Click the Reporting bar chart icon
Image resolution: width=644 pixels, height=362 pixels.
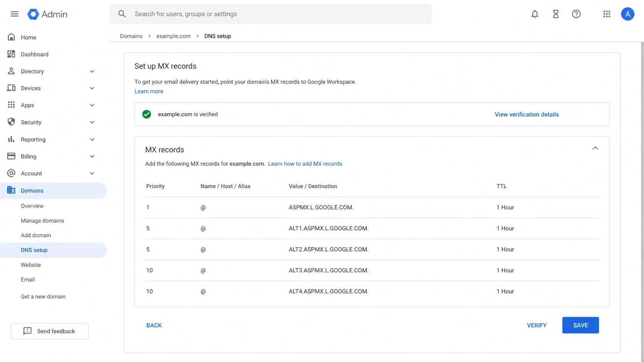click(11, 139)
